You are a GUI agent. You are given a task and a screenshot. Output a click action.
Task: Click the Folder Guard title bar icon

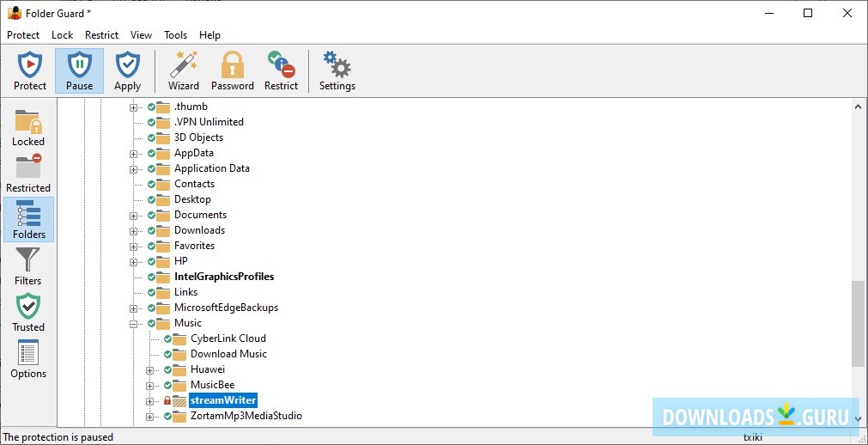(15, 13)
